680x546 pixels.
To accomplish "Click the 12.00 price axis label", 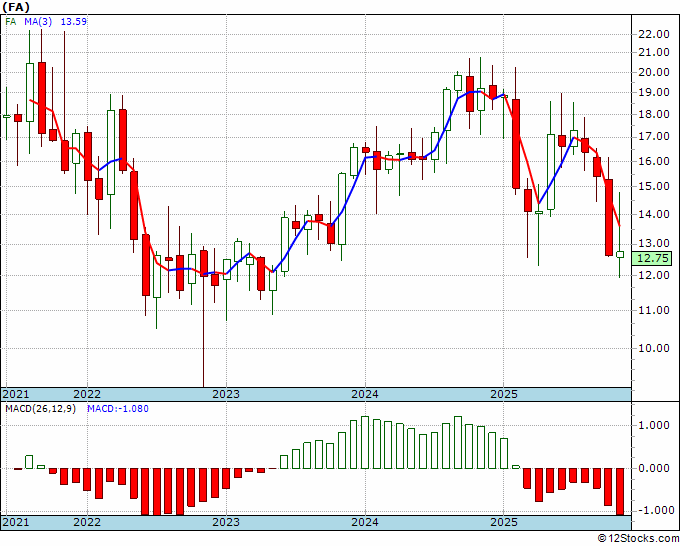I will click(x=653, y=275).
